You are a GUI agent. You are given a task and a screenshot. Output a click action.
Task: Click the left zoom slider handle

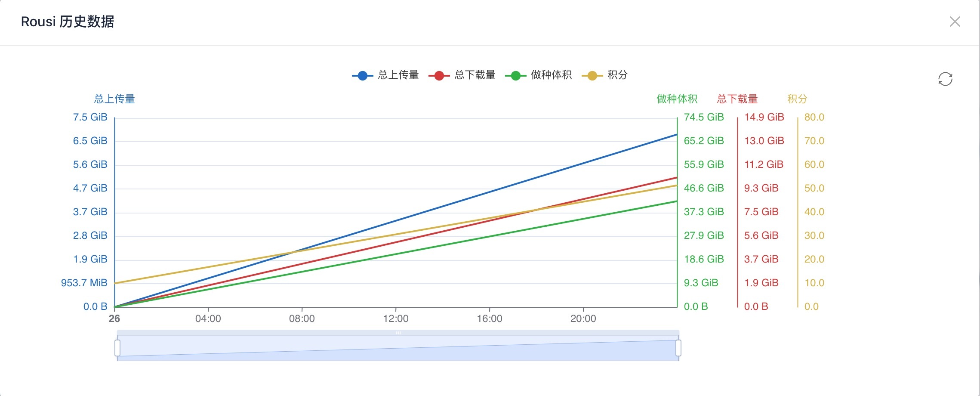(117, 348)
